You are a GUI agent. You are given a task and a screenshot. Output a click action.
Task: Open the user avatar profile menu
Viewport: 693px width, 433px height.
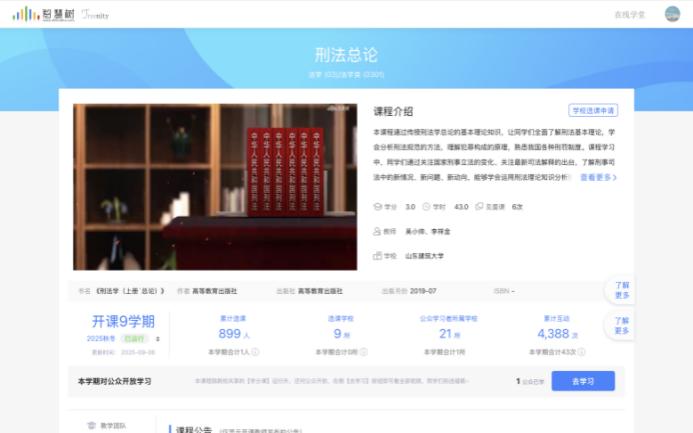point(672,14)
